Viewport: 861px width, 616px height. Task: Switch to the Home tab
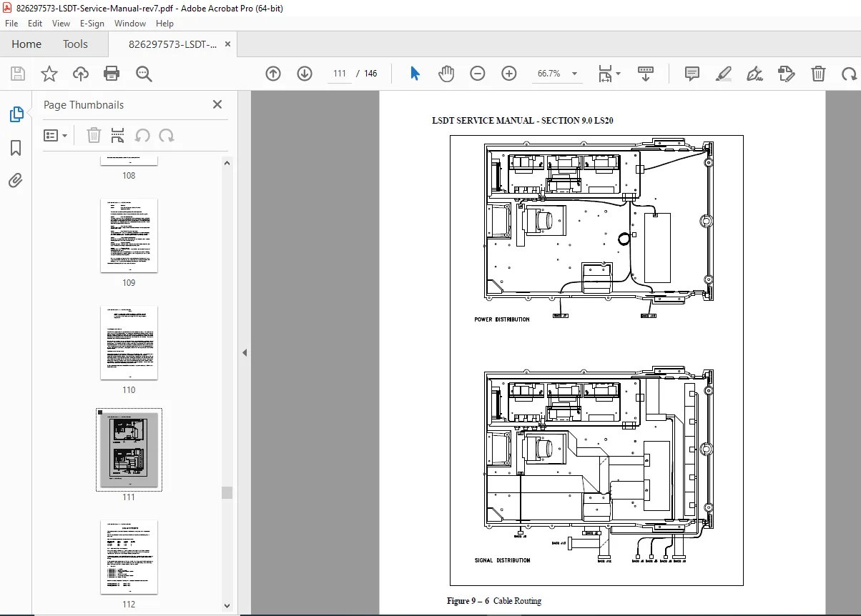pyautogui.click(x=26, y=44)
